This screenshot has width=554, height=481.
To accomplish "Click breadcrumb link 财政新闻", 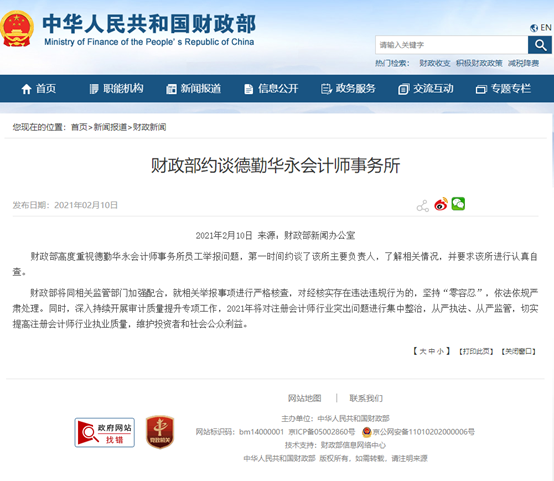I will tap(149, 127).
